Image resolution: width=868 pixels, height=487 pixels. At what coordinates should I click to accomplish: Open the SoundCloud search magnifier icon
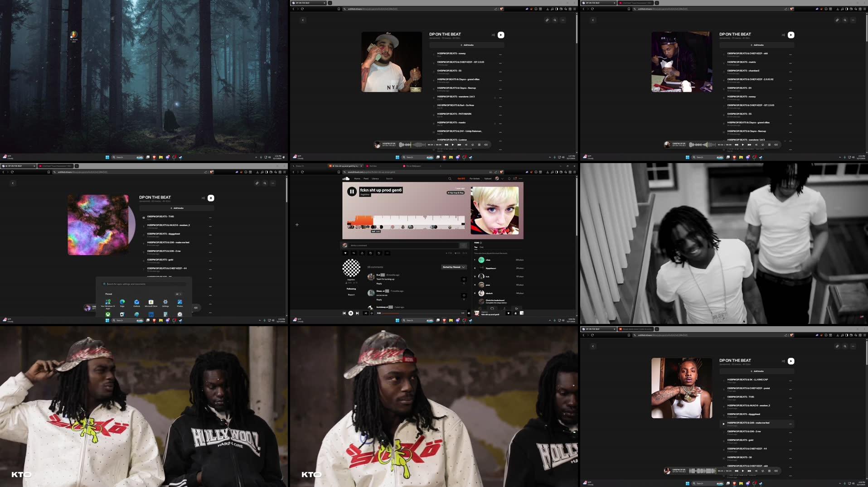point(450,178)
